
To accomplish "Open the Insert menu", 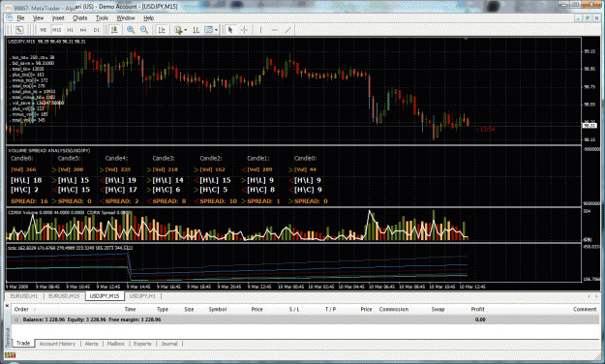I will (x=58, y=18).
